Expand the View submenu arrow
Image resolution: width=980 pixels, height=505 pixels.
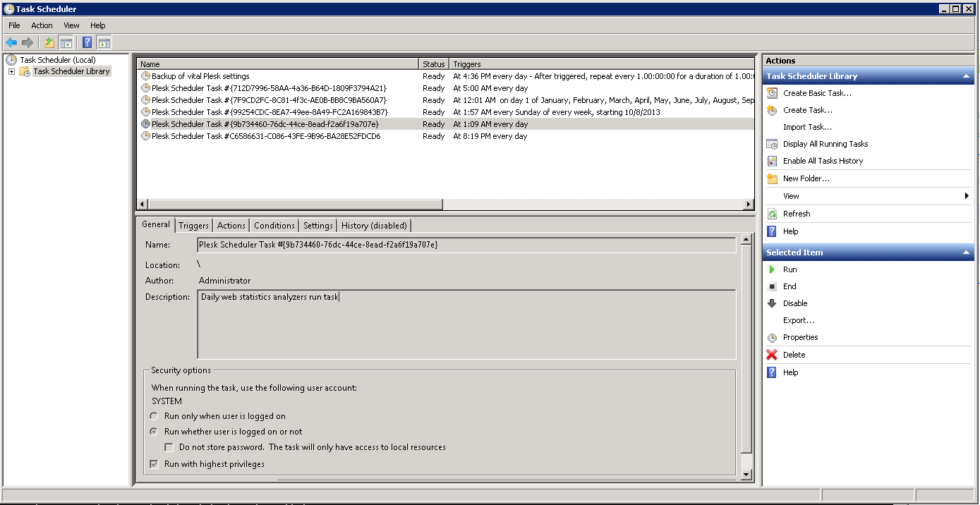(966, 196)
